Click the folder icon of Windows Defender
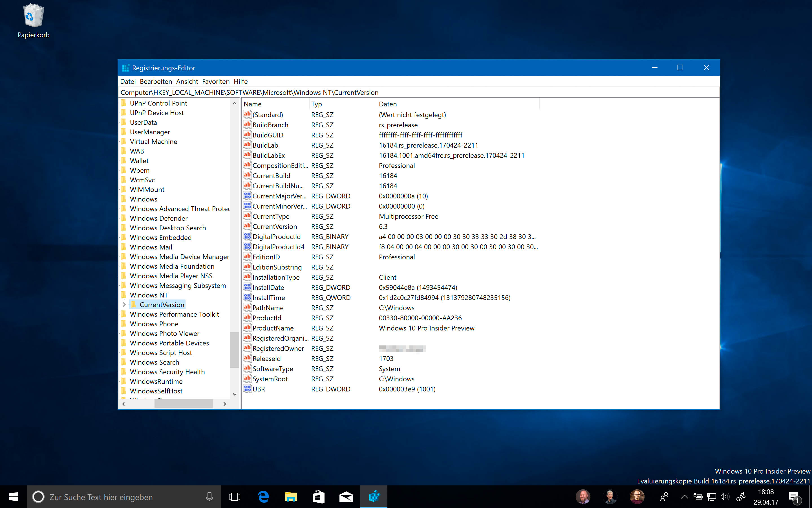The width and height of the screenshot is (812, 508). tap(124, 218)
